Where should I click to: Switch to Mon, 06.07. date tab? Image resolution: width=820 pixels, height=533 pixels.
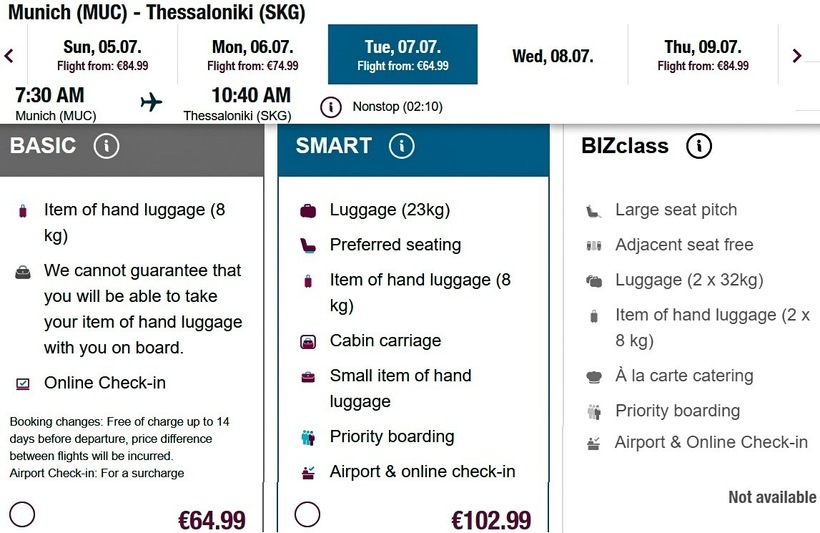click(x=253, y=55)
